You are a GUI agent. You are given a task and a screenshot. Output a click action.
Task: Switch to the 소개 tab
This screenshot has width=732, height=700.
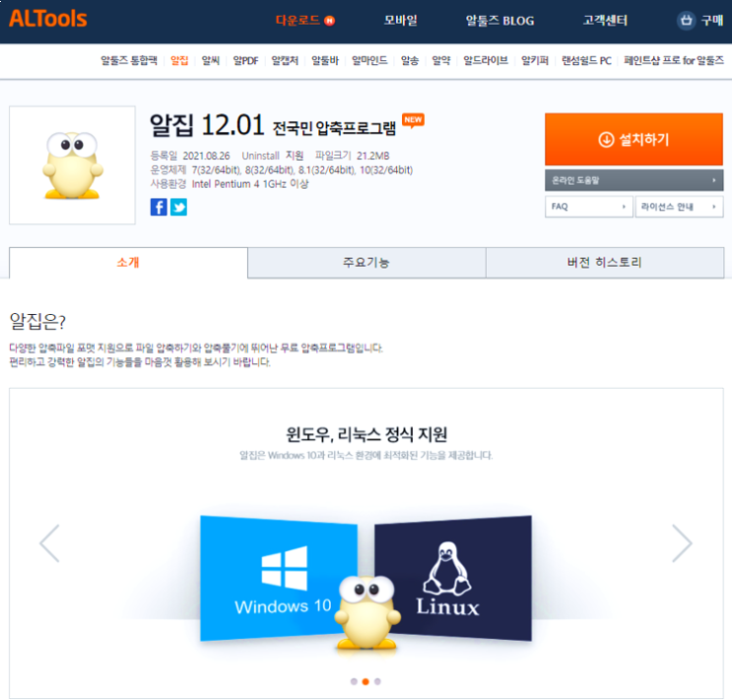pyautogui.click(x=128, y=263)
